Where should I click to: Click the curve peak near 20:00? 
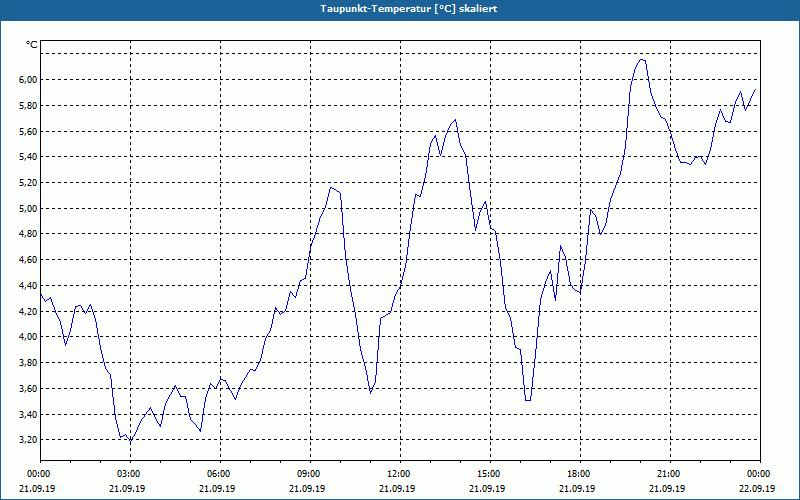[642, 60]
